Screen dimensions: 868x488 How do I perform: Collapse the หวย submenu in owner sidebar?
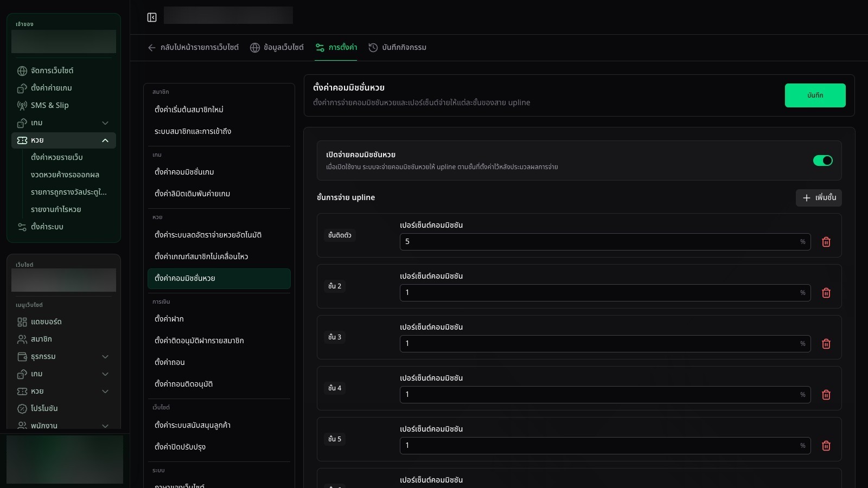[105, 140]
